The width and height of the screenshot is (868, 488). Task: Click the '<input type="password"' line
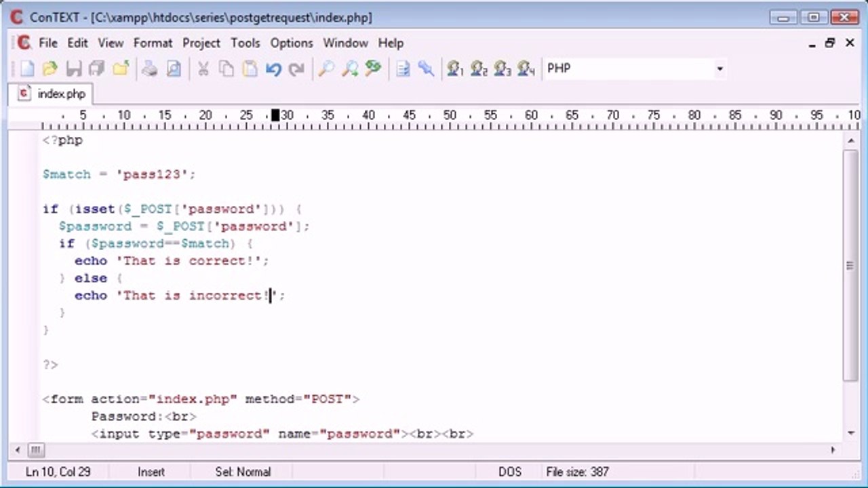coord(282,434)
